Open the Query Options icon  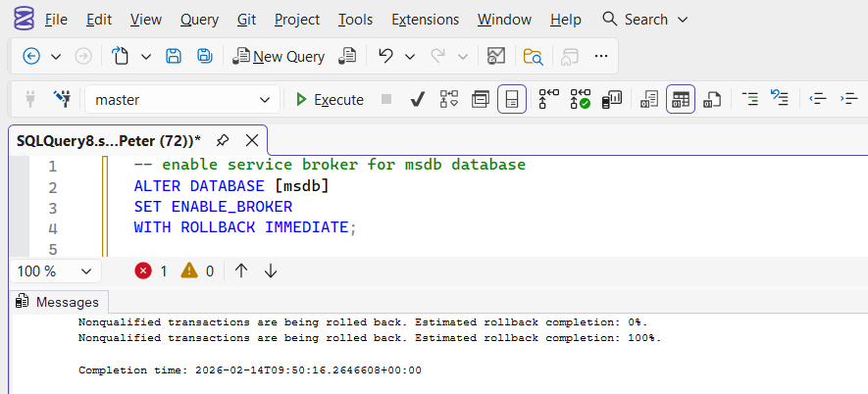(481, 100)
